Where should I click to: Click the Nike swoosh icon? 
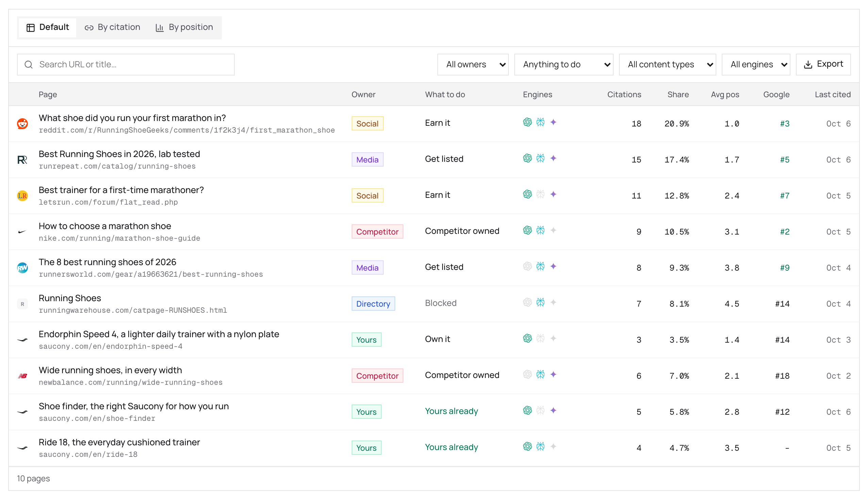tap(22, 232)
